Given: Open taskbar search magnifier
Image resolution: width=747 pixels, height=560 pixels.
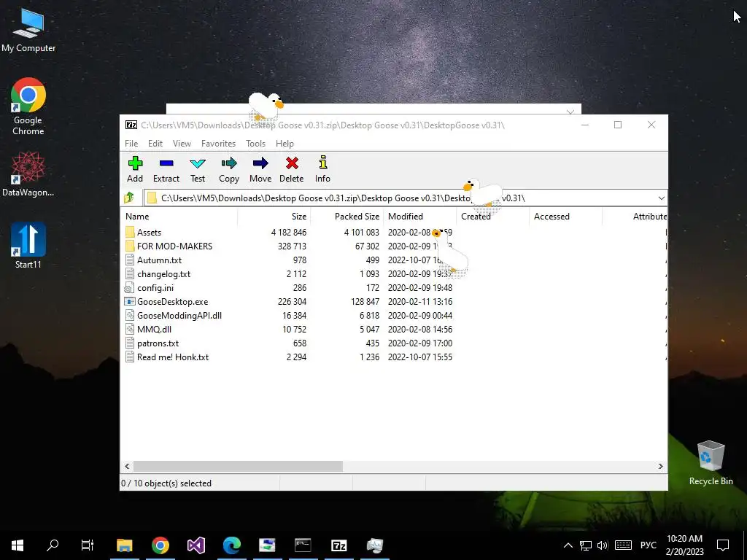Looking at the screenshot, I should tap(53, 545).
